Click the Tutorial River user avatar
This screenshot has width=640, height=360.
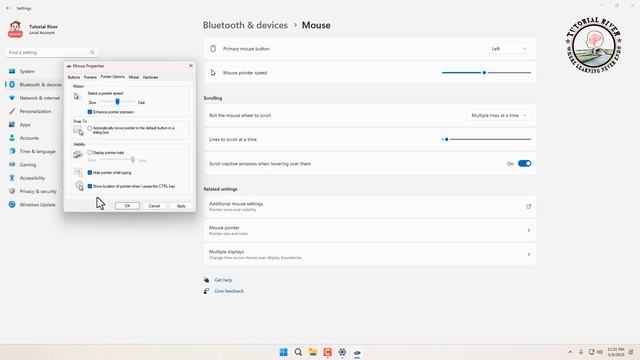15,29
